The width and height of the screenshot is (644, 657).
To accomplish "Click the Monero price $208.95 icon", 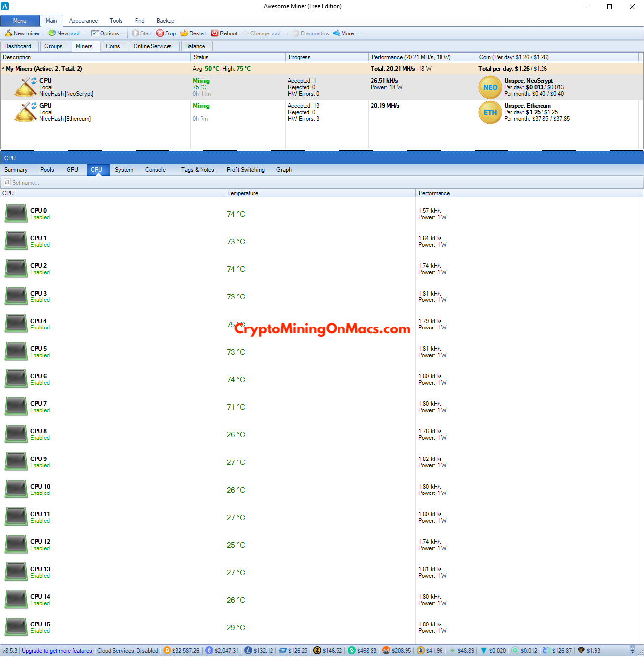I will click(x=386, y=651).
